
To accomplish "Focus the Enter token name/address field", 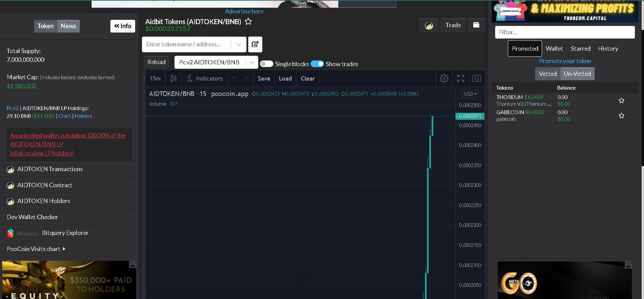I will click(x=187, y=44).
